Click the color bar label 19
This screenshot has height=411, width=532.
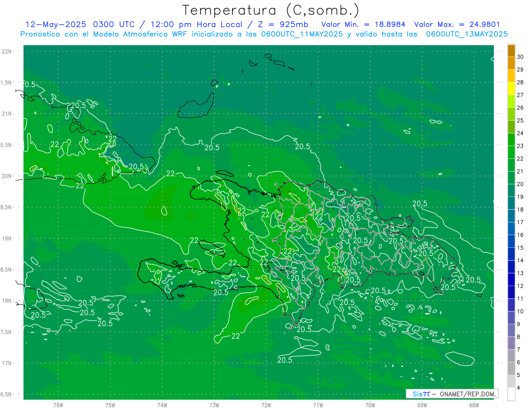520,197
